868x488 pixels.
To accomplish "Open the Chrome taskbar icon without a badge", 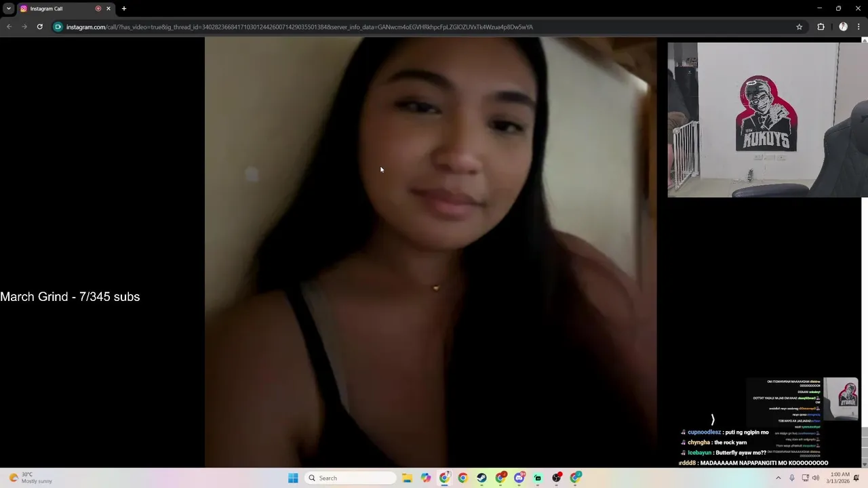I will click(463, 478).
